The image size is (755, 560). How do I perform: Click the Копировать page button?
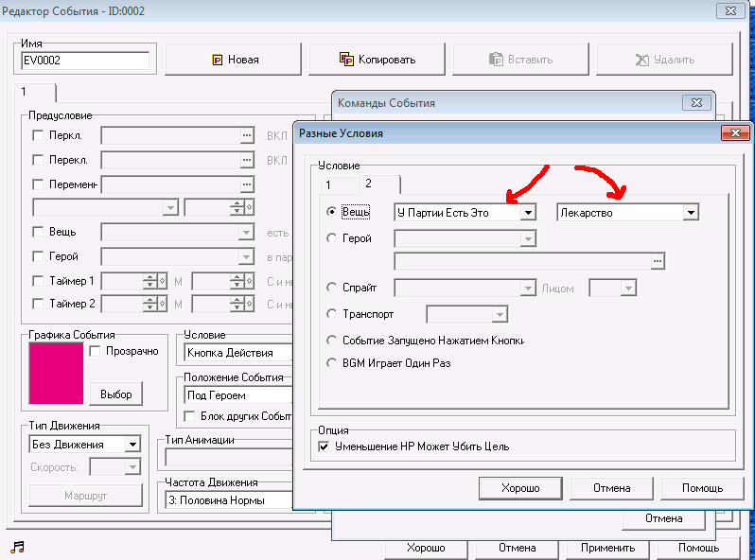coord(377,60)
